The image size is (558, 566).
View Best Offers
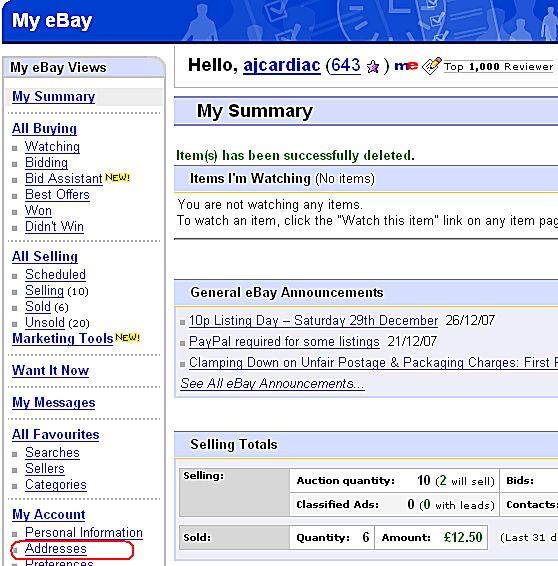click(57, 195)
